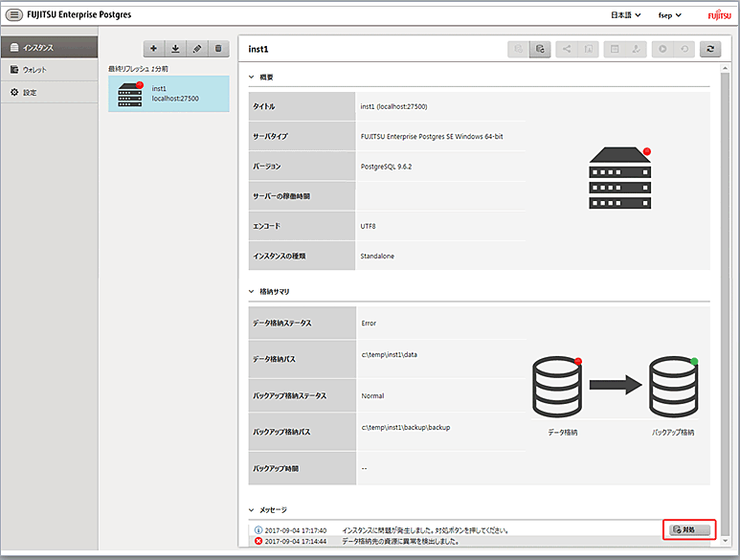The image size is (740, 560).
Task: Click the refresh instance status icon
Action: (710, 49)
